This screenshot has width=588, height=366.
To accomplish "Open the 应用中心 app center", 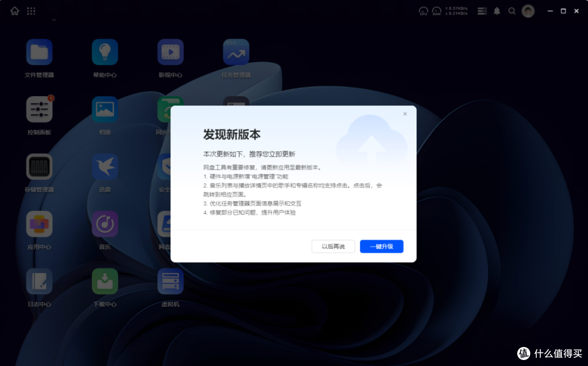I will (x=39, y=224).
